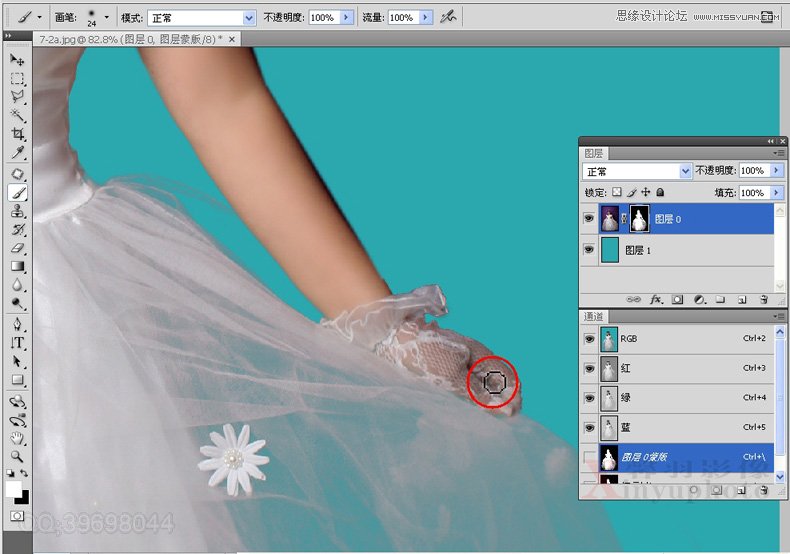Switch to the 通道 channels tab
This screenshot has width=790, height=554.
[x=594, y=316]
